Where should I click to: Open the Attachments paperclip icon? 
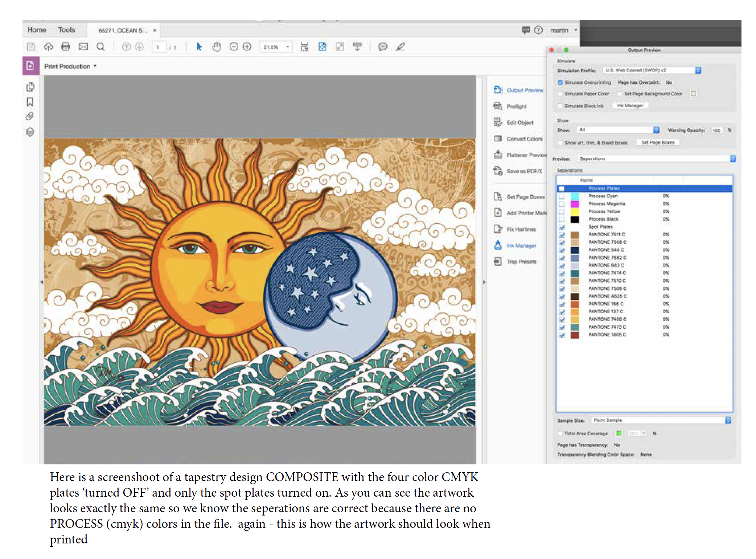(30, 116)
